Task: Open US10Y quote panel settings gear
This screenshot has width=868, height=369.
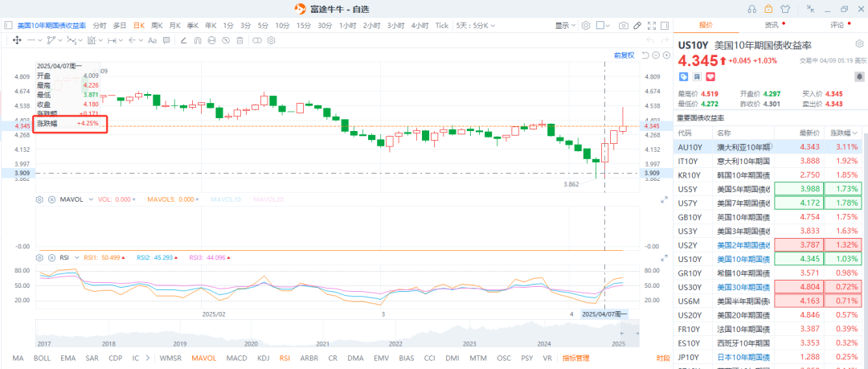Action: (x=859, y=43)
